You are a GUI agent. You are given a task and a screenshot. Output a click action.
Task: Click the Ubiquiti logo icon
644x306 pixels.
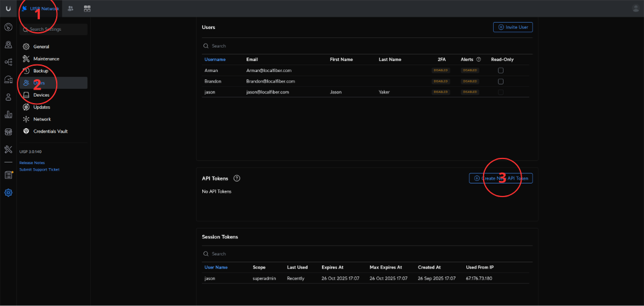coord(8,8)
